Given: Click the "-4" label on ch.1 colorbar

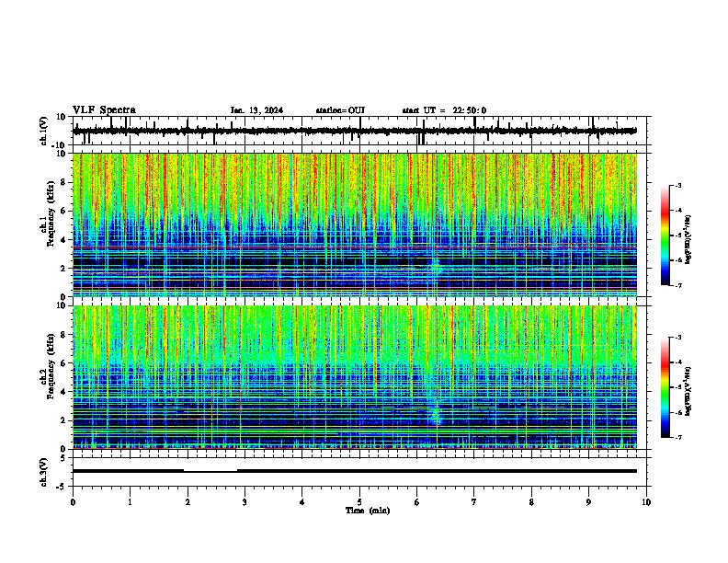Looking at the screenshot, I should tap(678, 211).
